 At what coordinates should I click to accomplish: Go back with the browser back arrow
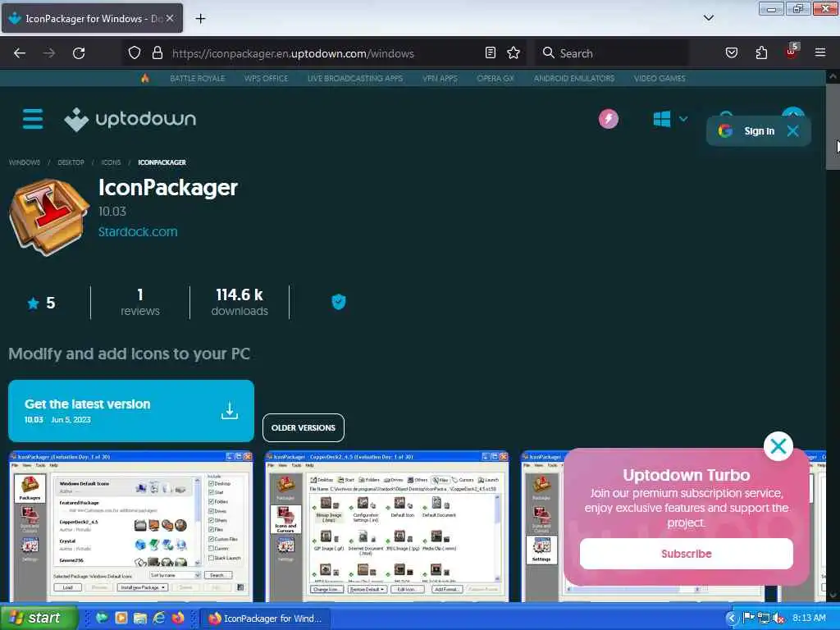pyautogui.click(x=20, y=53)
